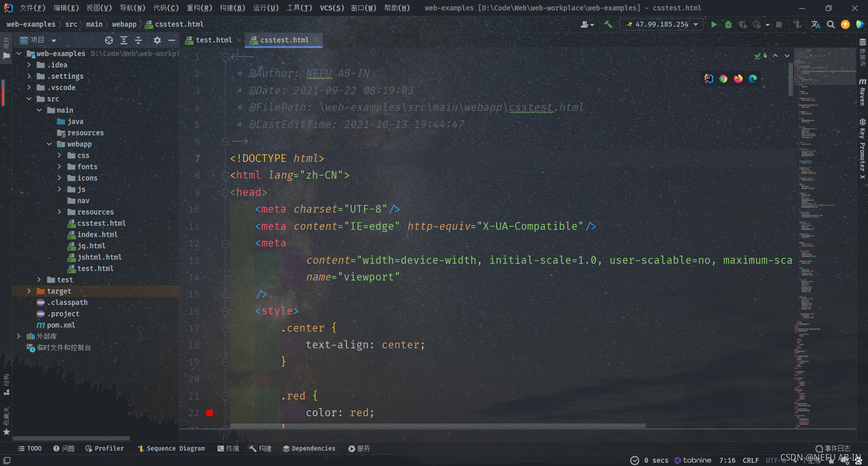Toggle the breakpoint on line 22
The height and width of the screenshot is (466, 868).
point(209,413)
